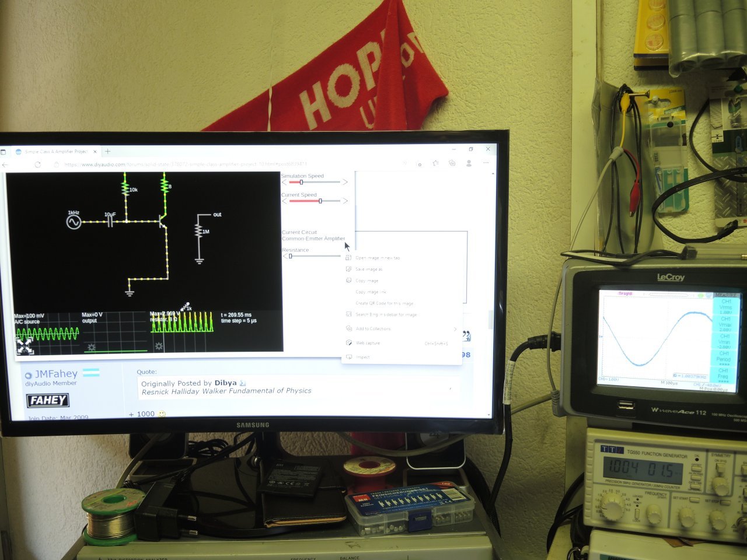Choose Copy image
The image size is (747, 560).
402,281
